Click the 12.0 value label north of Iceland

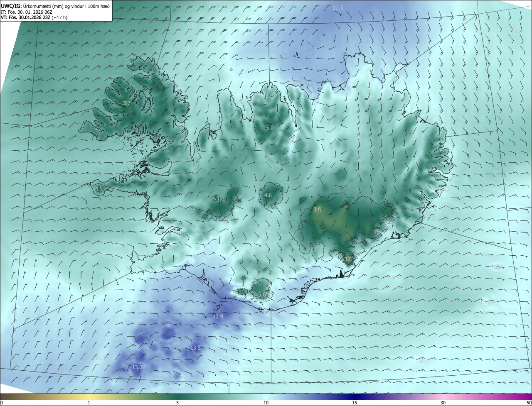pos(338,8)
